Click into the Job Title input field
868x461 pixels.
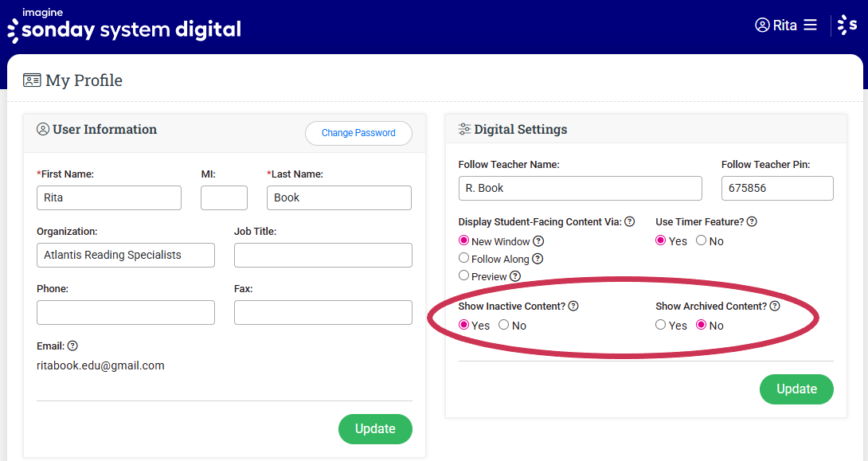(323, 256)
